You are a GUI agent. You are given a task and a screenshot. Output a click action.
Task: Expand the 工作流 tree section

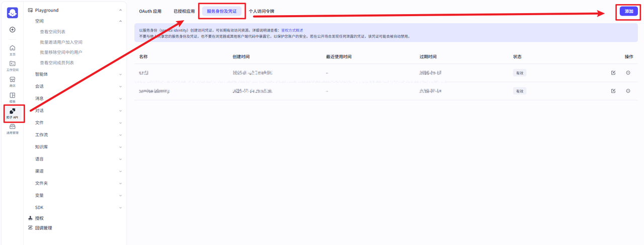coord(120,135)
